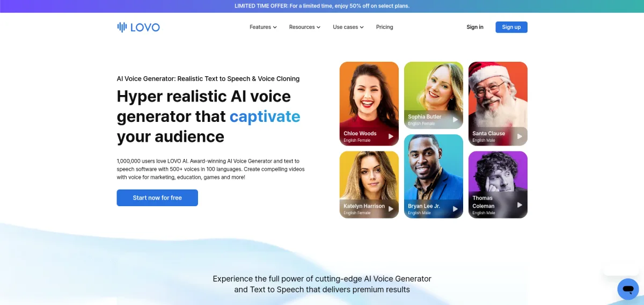Viewport: 644px width, 305px height.
Task: Play Santa Clause voice sample
Action: (519, 136)
